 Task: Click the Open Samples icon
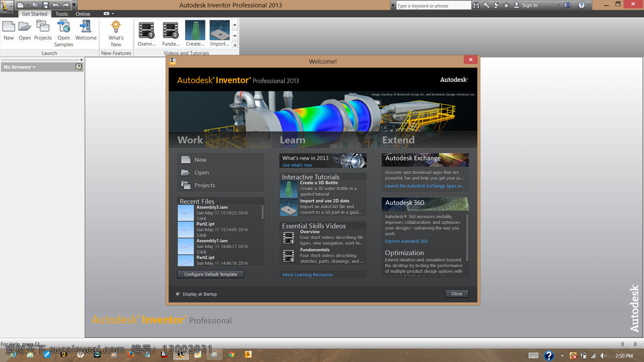(64, 26)
